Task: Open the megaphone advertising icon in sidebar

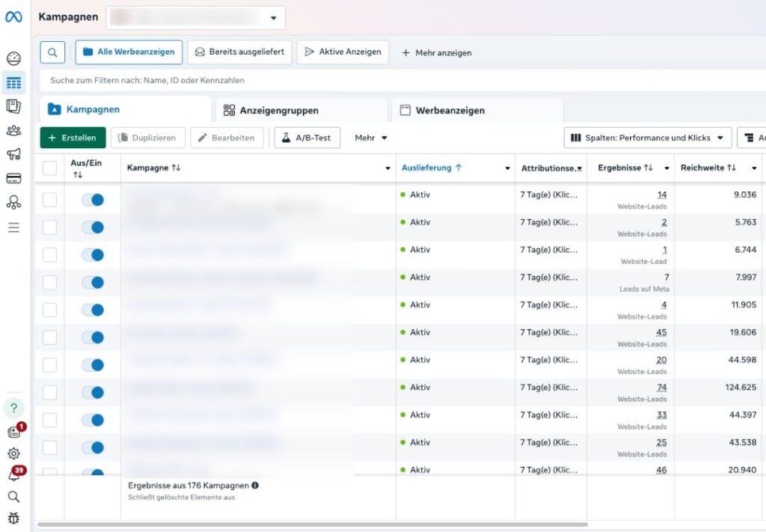Action: 13,154
